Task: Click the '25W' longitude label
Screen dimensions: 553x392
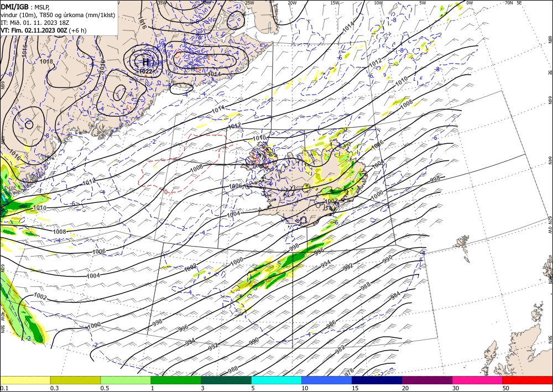Action: point(249,3)
